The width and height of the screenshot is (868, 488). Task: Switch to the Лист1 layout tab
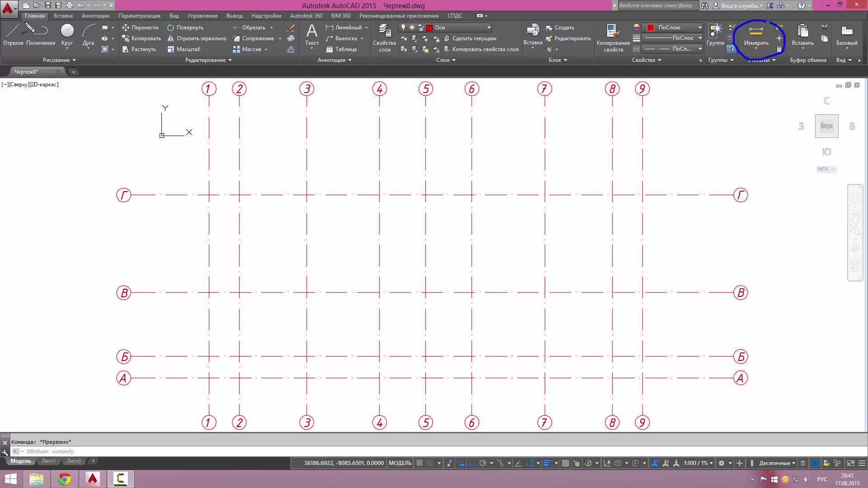click(48, 461)
